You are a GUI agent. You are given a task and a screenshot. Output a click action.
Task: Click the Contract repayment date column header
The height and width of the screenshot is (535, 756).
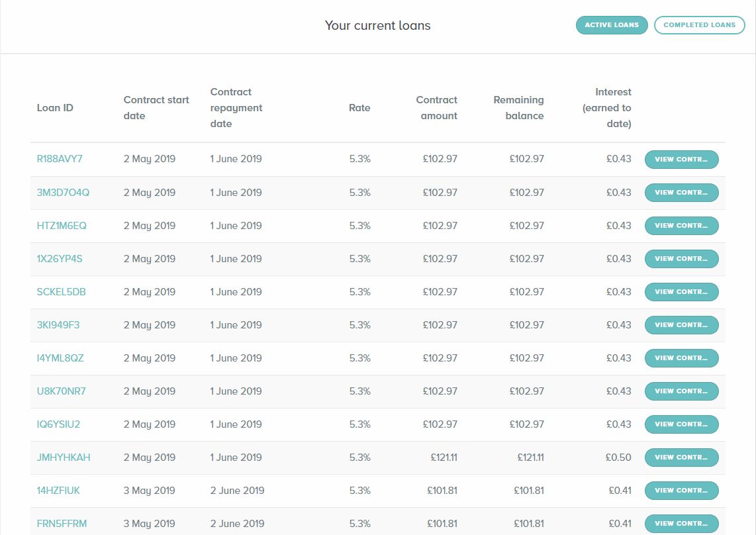coord(236,107)
